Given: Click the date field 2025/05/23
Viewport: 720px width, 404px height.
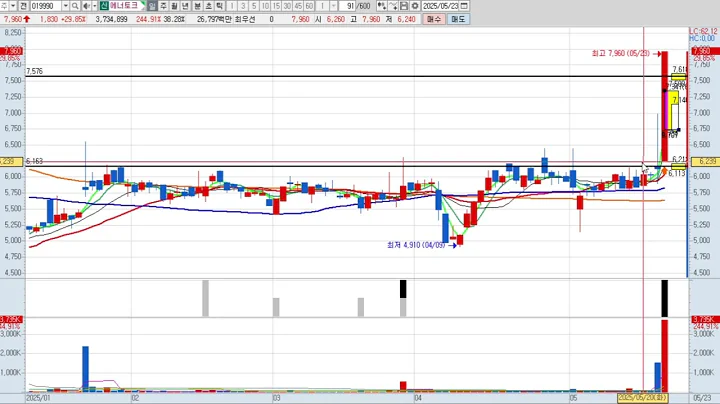Looking at the screenshot, I should pos(440,6).
